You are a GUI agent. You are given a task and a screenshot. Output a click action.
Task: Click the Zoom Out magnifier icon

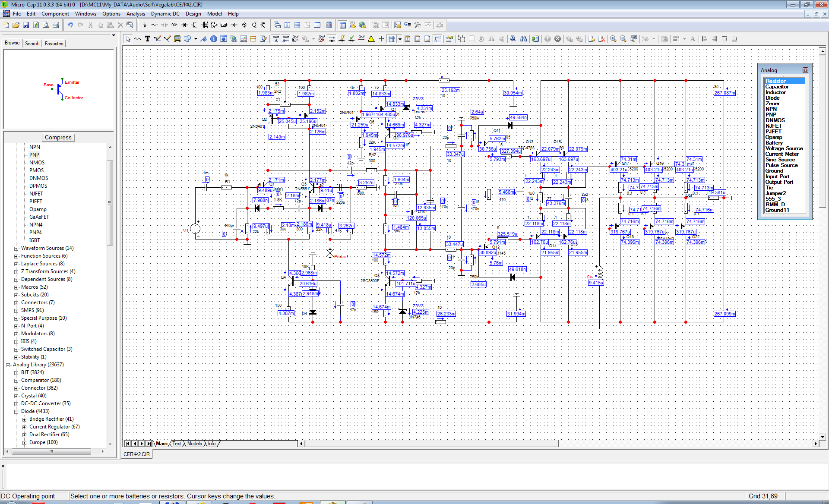(x=623, y=39)
